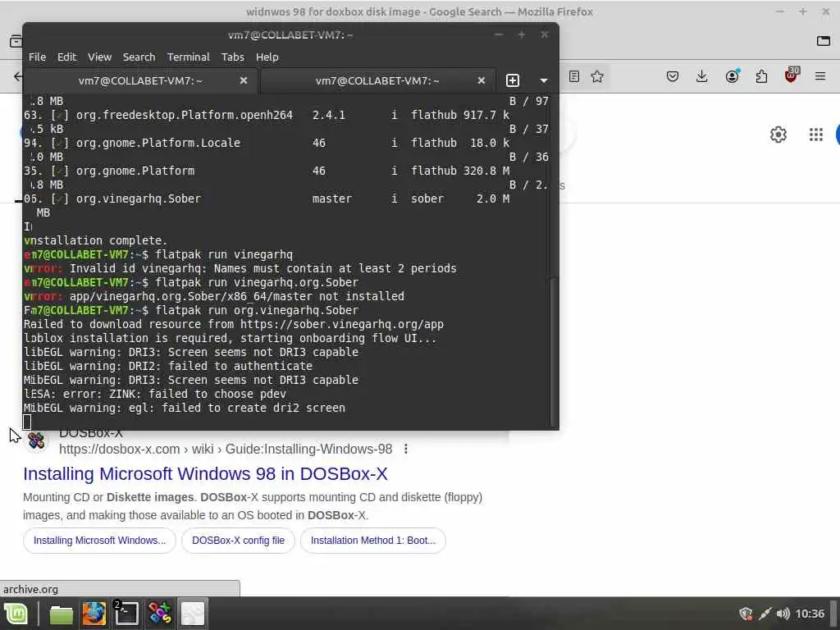Open Pocket save icon in Firefox
840x630 pixels.
[673, 76]
